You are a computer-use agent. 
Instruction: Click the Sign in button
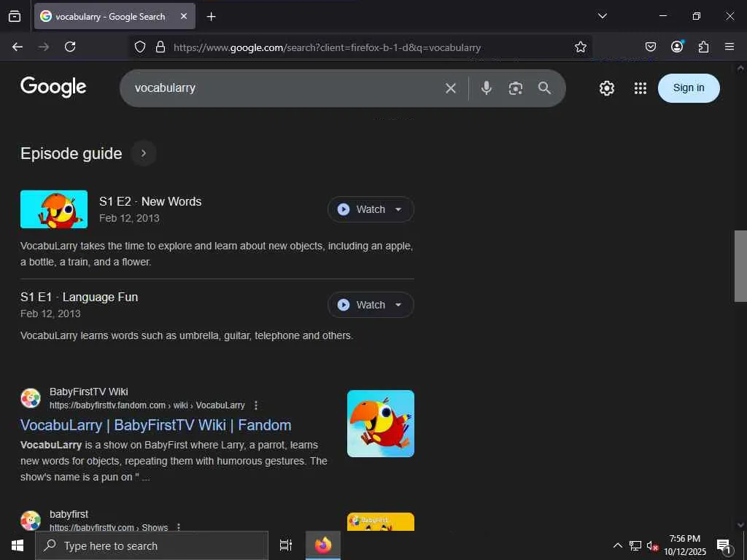point(689,88)
